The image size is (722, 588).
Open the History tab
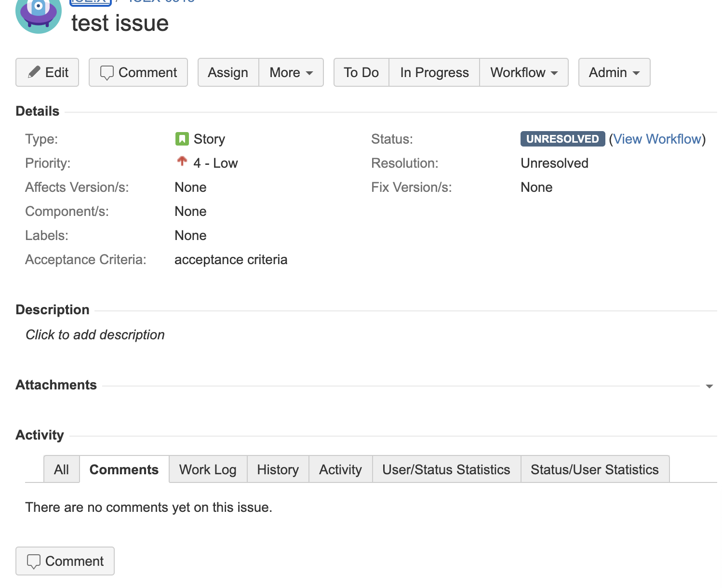[278, 469]
